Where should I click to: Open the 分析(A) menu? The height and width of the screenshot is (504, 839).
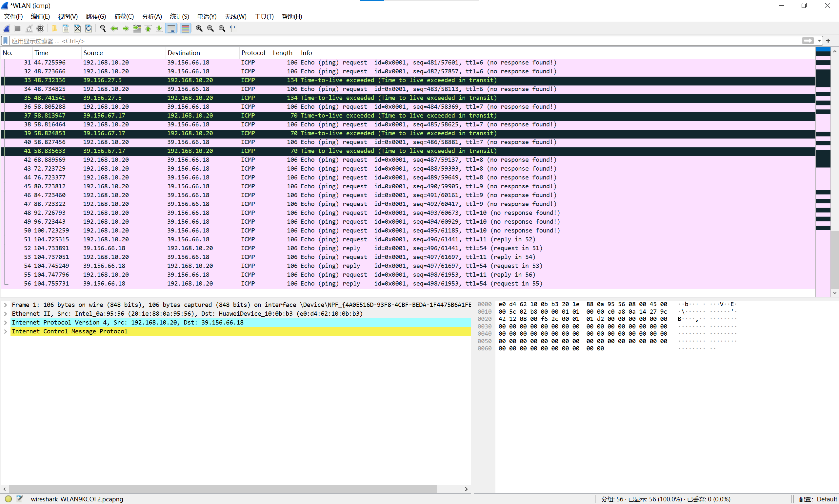[x=151, y=16]
